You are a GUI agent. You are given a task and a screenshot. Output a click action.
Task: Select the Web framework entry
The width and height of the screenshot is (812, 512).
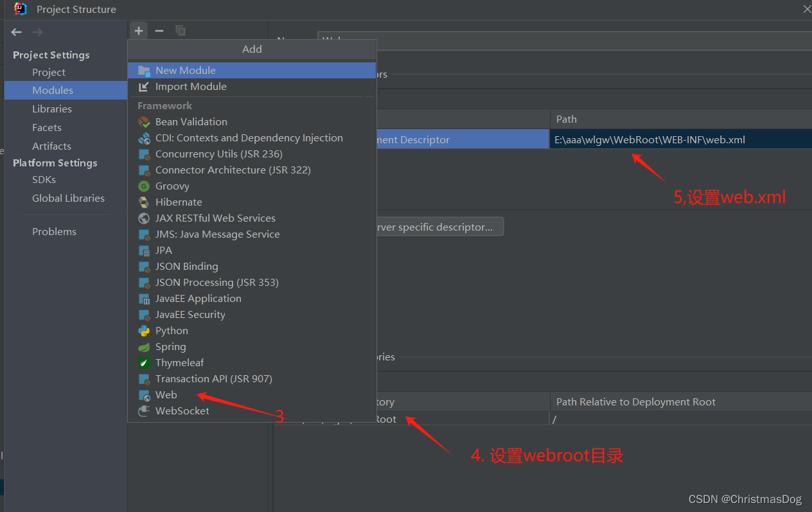166,394
